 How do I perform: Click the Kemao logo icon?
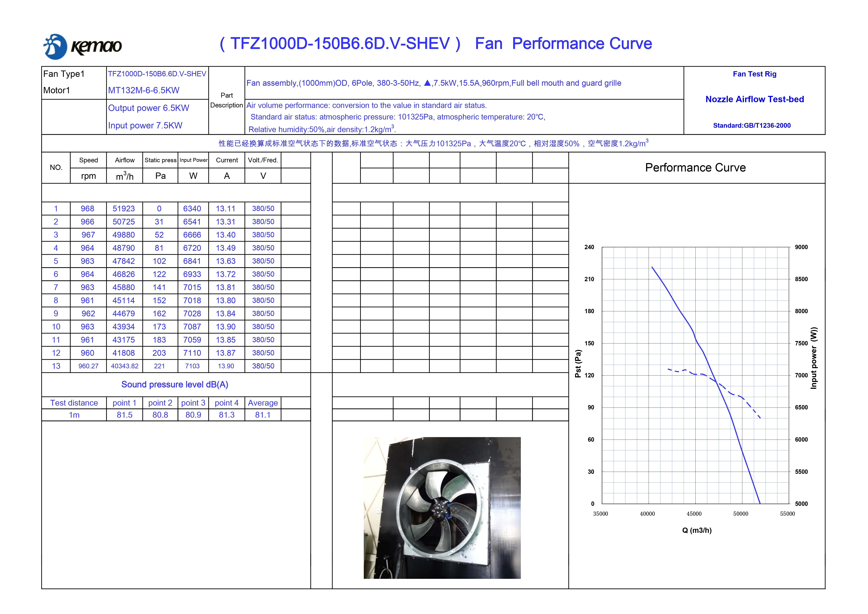[x=56, y=47]
